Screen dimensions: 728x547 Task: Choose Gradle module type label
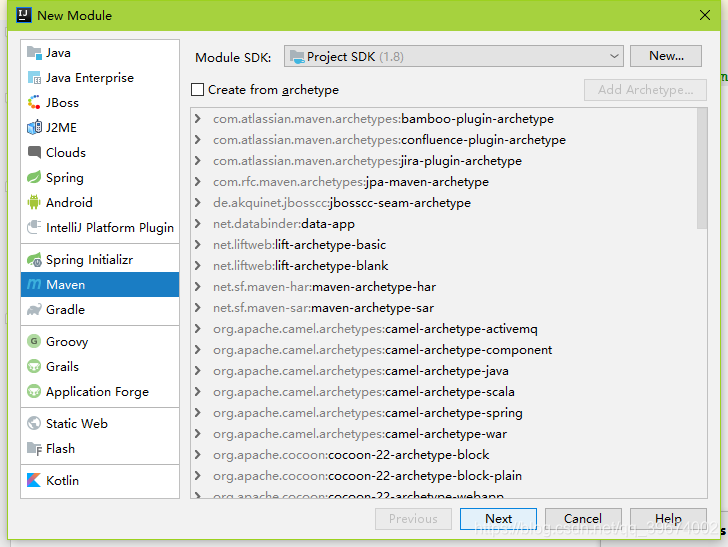[65, 310]
